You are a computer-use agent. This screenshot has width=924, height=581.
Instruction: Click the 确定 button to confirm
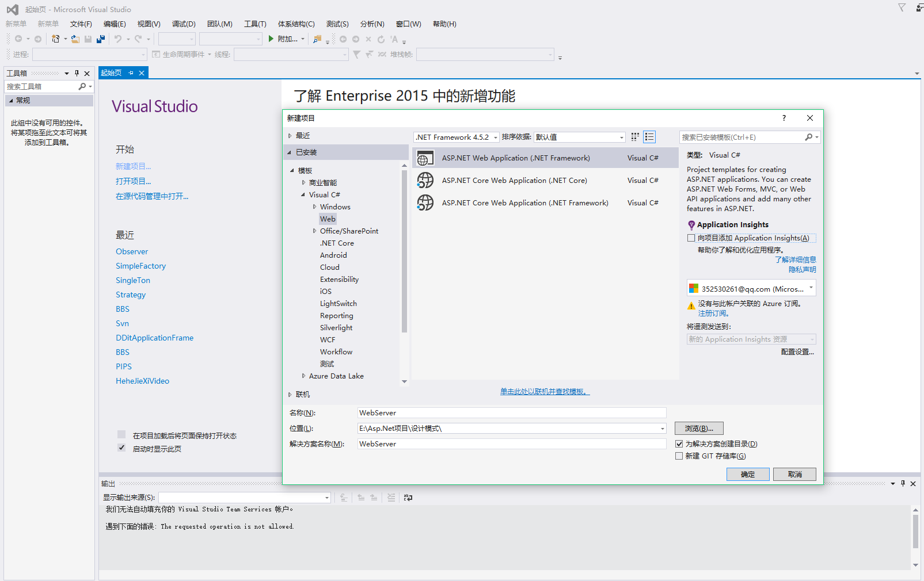tap(747, 475)
